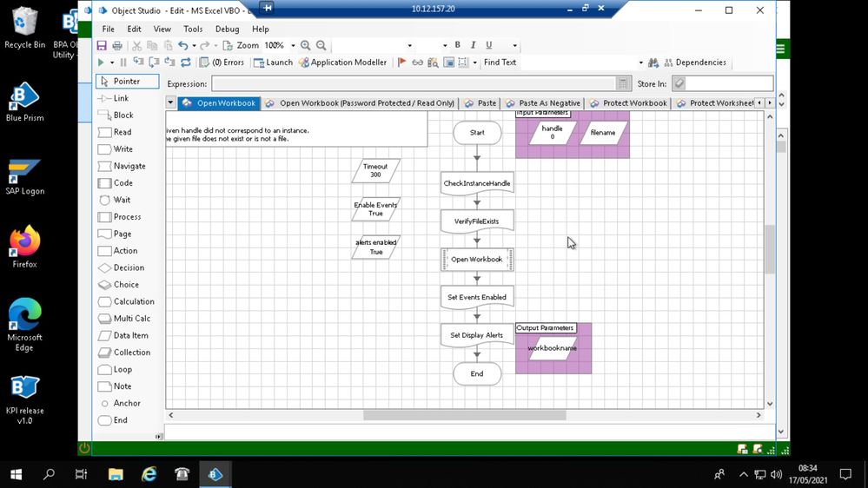Toggle Underline text formatting
The height and width of the screenshot is (488, 868).
[489, 45]
